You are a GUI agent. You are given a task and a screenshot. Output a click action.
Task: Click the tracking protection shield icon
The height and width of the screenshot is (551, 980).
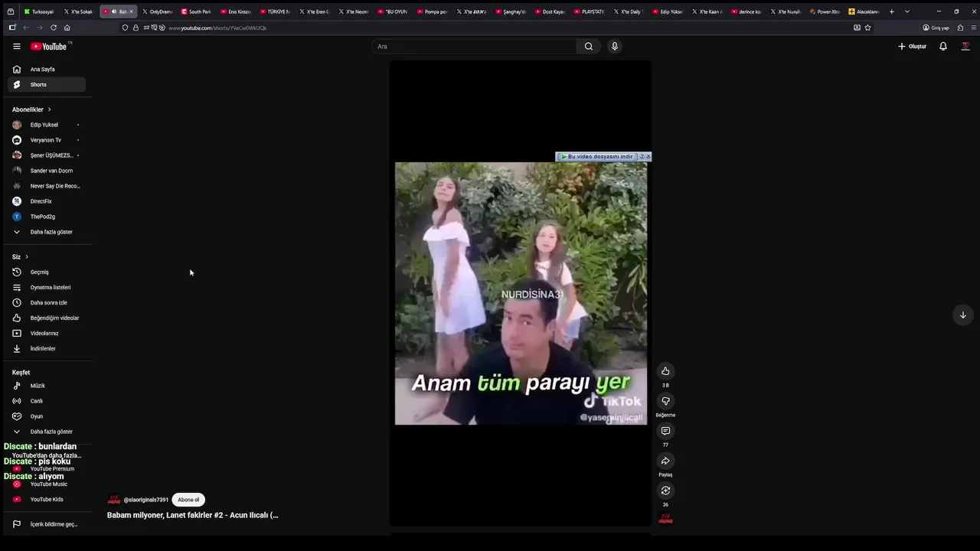click(125, 28)
